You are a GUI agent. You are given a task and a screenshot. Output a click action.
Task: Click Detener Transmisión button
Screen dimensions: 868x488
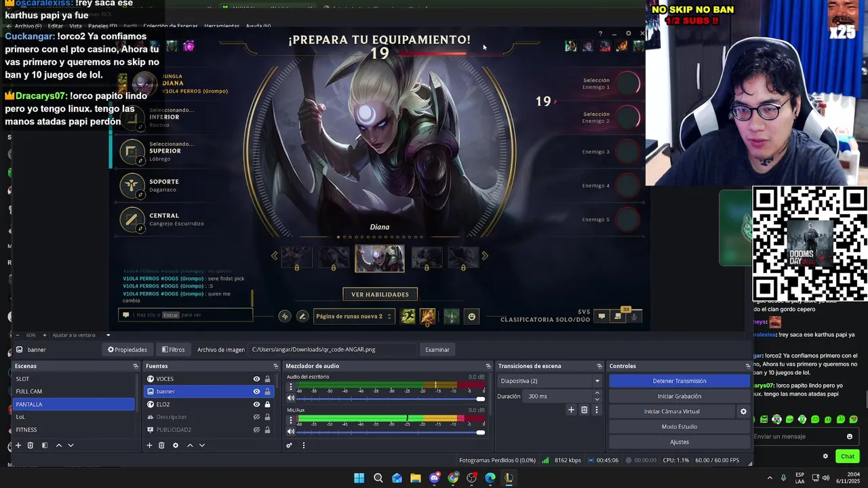click(x=679, y=381)
